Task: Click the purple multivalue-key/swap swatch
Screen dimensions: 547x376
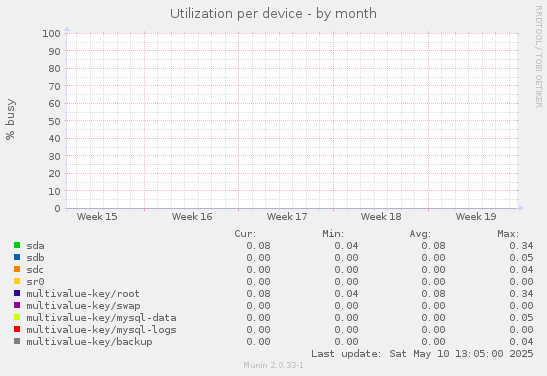Action: (x=17, y=305)
